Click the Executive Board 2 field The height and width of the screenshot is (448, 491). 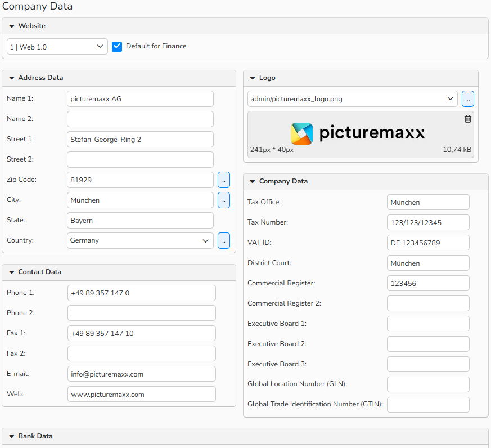click(x=428, y=344)
